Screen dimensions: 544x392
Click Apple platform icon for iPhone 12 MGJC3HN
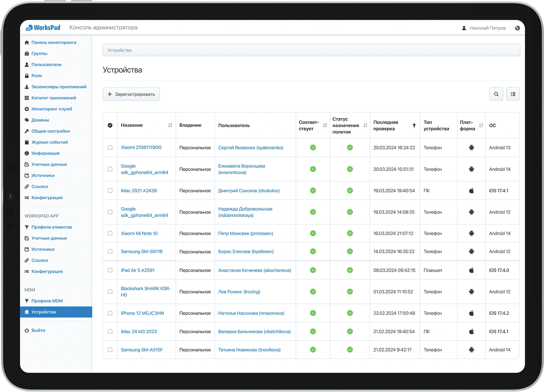pos(471,313)
